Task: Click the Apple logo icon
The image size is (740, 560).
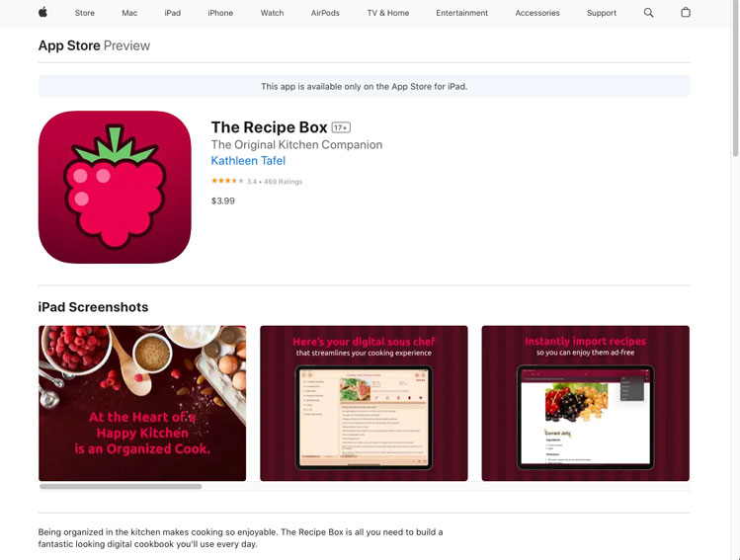Action: point(42,12)
